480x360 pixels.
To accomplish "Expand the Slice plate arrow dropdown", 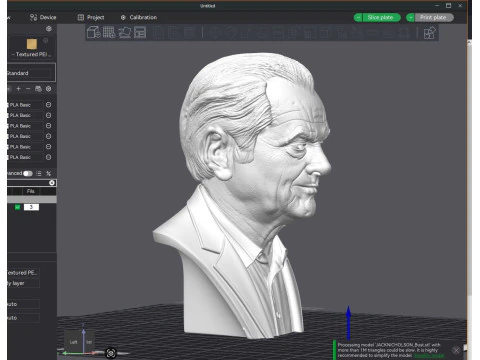I will point(358,17).
